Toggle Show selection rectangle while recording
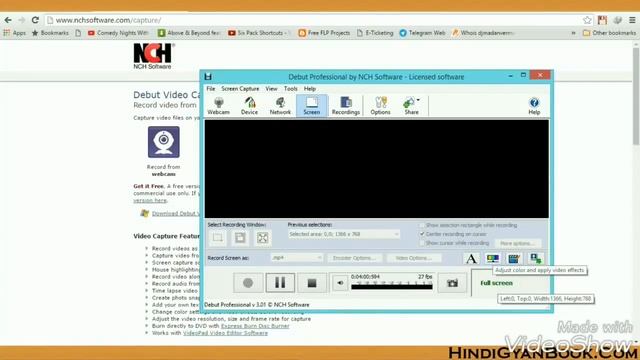Viewport: 640px width, 360px height. coord(422,225)
